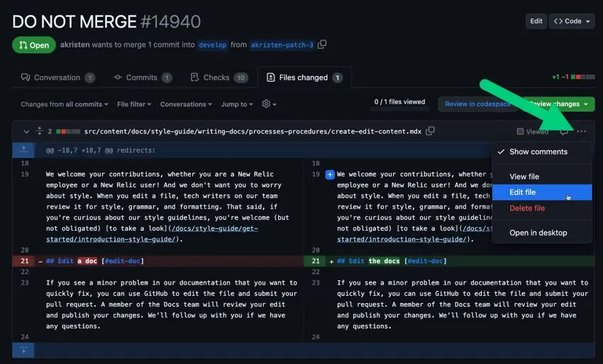Add comment with blue plus on line 19
603x364 pixels.
[x=330, y=175]
